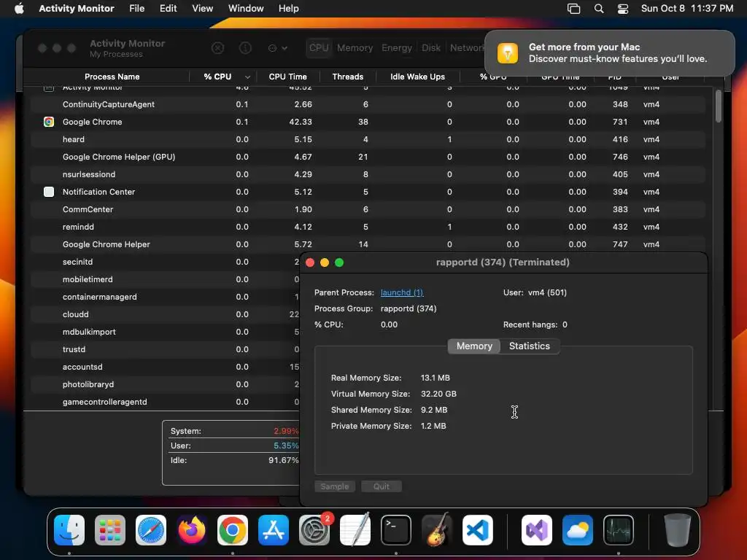The width and height of the screenshot is (747, 560).
Task: Click the process list vertical scrollbar
Action: 719,106
